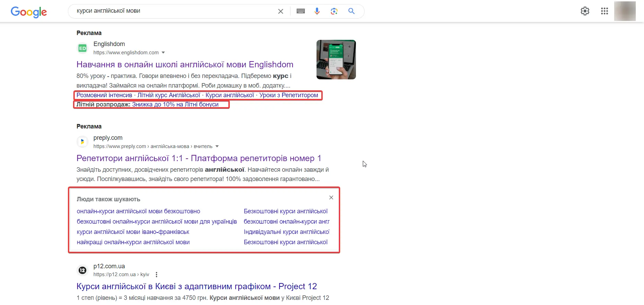644x305 pixels.
Task: Expand the preply.com ad URL dropdown arrow
Action: pyautogui.click(x=217, y=146)
